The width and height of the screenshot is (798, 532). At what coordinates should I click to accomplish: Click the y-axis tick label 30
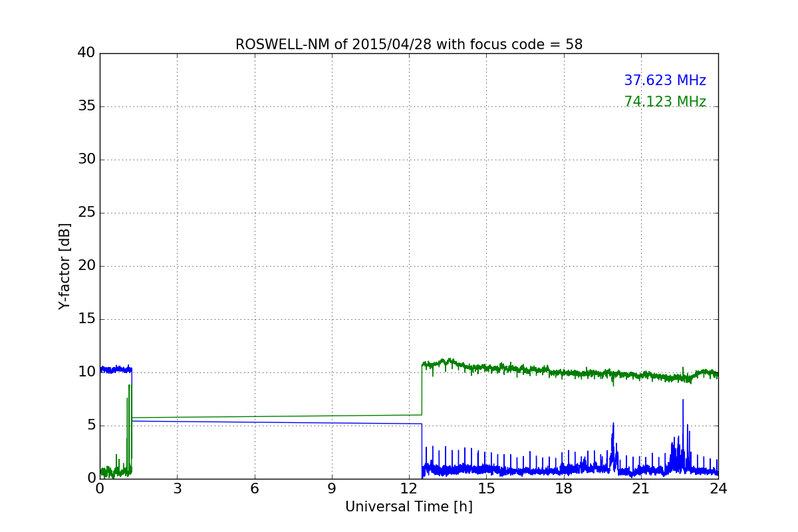point(86,160)
